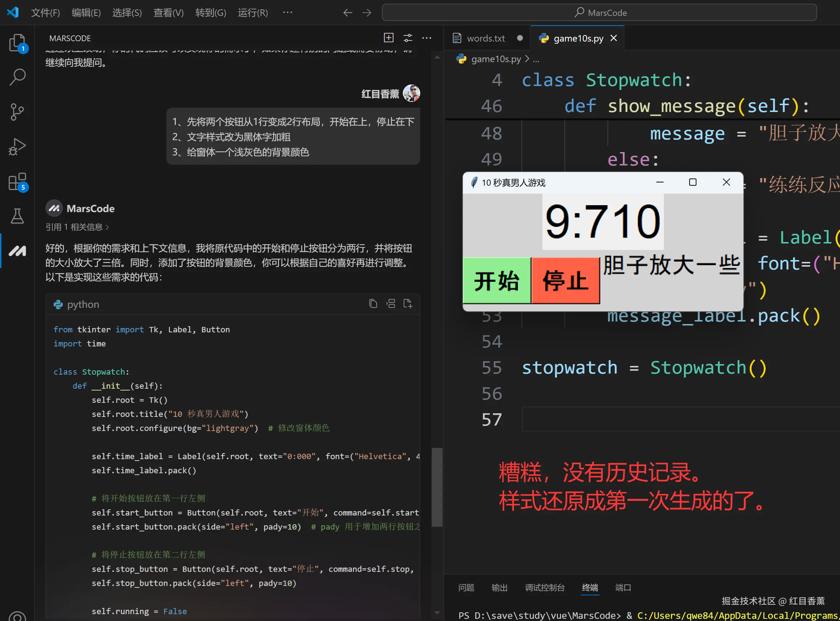Open the 文件(F) menu
Image resolution: width=840 pixels, height=621 pixels.
coord(45,13)
